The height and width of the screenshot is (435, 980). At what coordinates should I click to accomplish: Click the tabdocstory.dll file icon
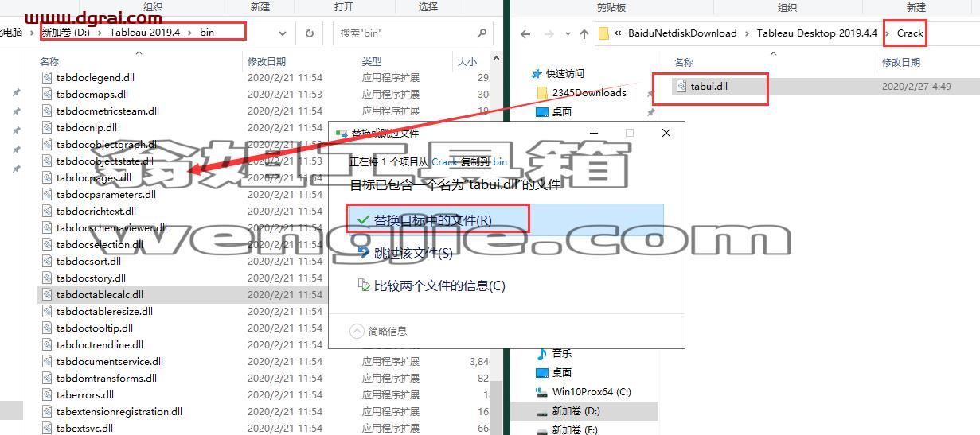(49, 278)
